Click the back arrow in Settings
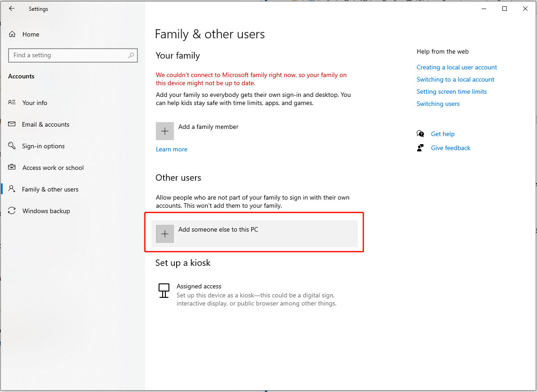537x392 pixels. pos(12,9)
